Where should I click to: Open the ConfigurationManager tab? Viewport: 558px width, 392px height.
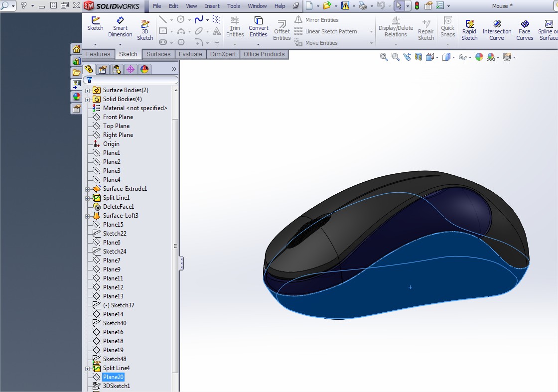pos(117,69)
